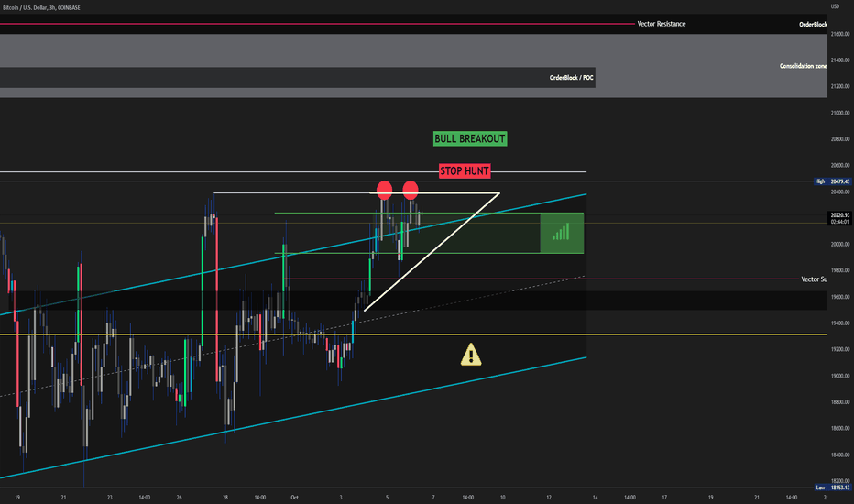Click the 17 date on time axis
The width and height of the screenshot is (854, 504).
click(664, 498)
